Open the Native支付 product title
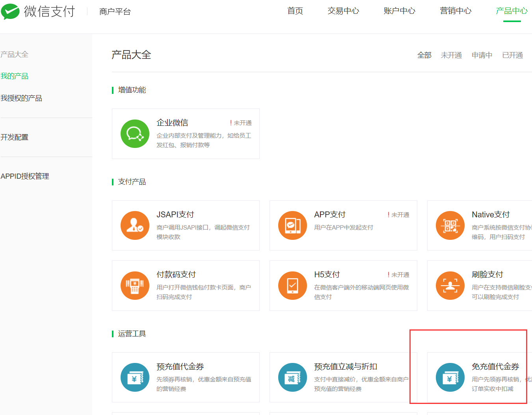 pos(491,215)
